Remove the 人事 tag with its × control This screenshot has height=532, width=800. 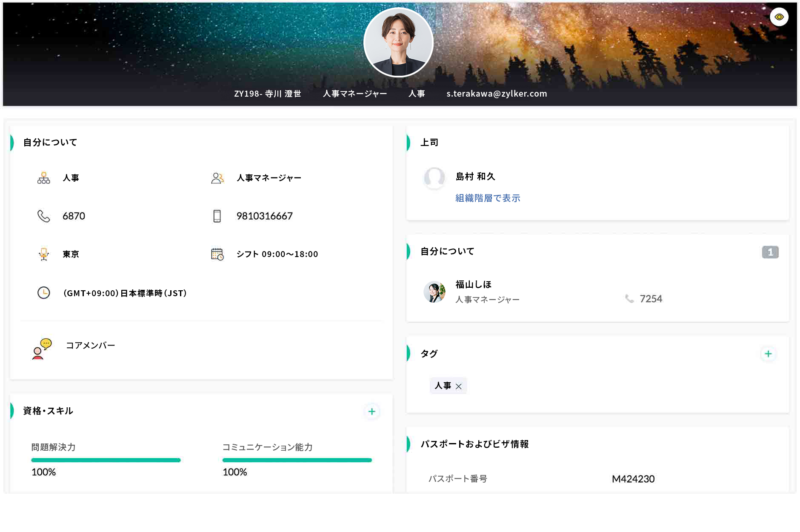459,386
